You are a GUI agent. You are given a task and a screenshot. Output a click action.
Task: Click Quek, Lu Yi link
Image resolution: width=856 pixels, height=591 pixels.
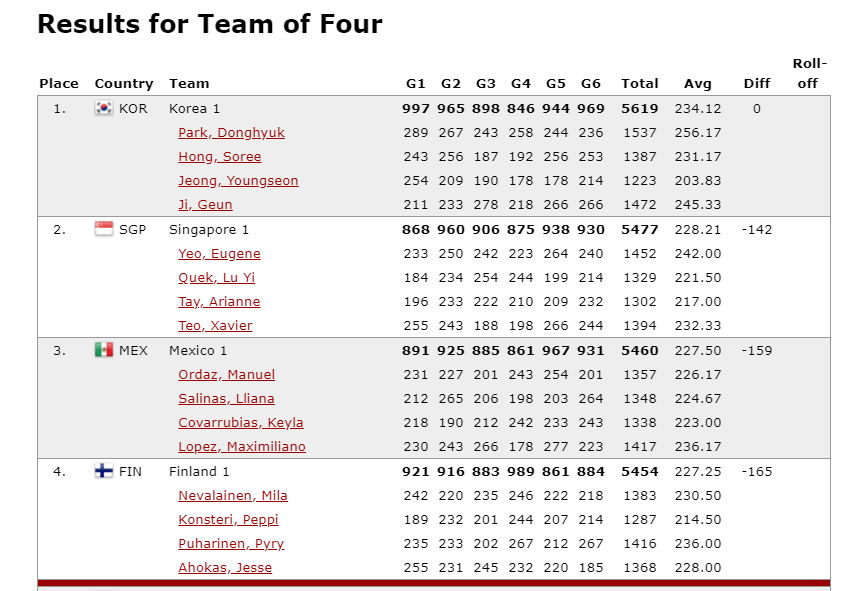pyautogui.click(x=217, y=278)
